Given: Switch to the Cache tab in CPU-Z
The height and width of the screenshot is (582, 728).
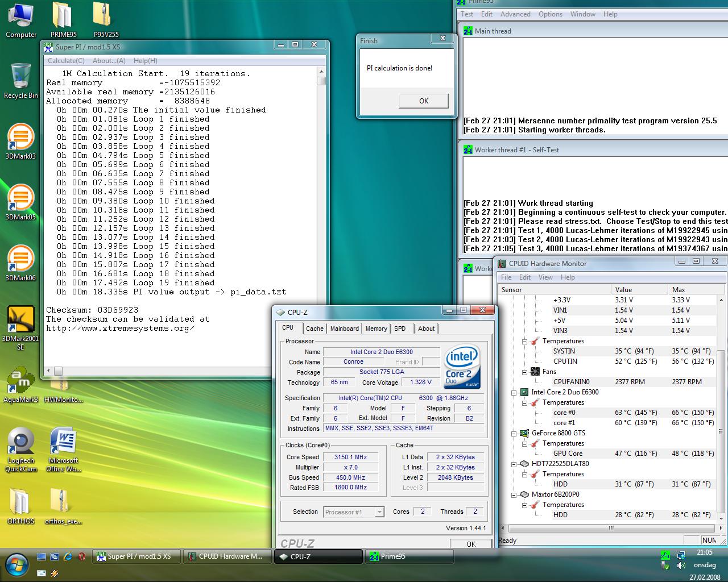Looking at the screenshot, I should (315, 329).
